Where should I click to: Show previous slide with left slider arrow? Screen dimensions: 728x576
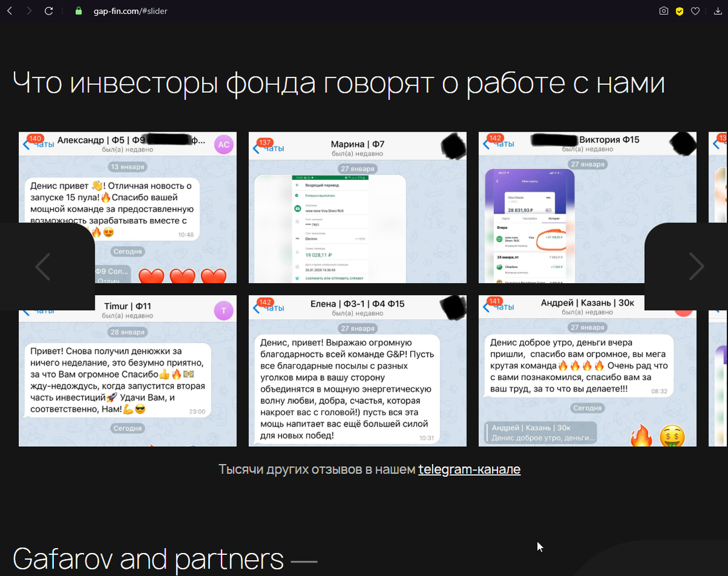point(42,267)
